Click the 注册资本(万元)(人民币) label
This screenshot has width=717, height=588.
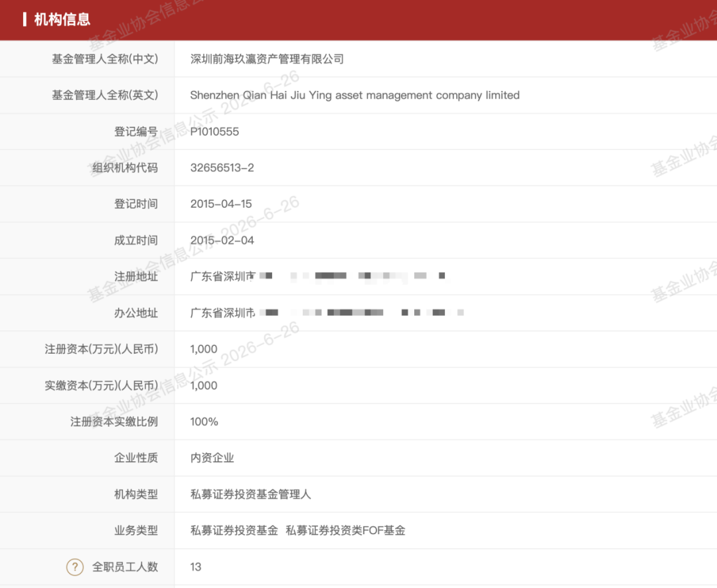(x=101, y=349)
